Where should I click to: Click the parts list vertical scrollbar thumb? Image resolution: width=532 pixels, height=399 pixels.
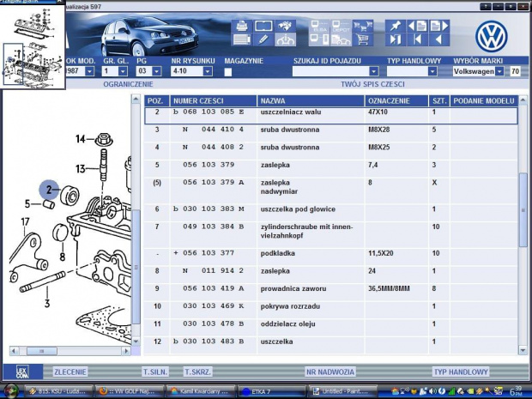(523, 210)
